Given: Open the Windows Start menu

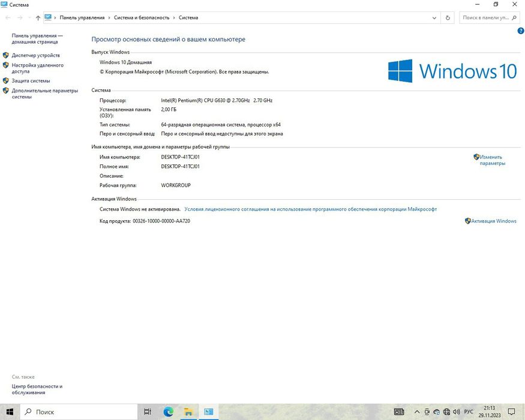Looking at the screenshot, I should 10,412.
